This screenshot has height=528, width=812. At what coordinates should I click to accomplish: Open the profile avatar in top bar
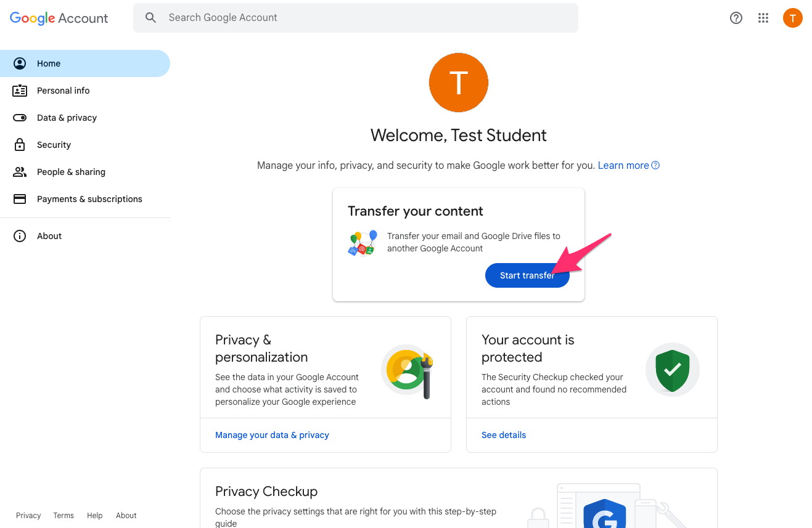tap(793, 18)
